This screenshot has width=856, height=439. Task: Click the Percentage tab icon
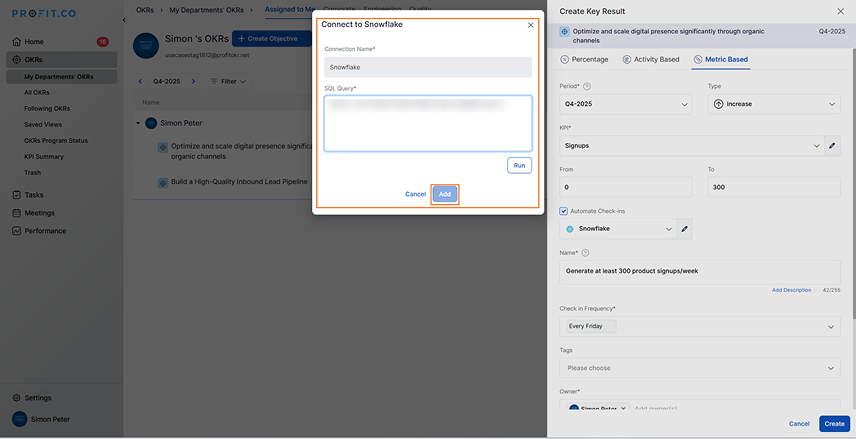[564, 60]
